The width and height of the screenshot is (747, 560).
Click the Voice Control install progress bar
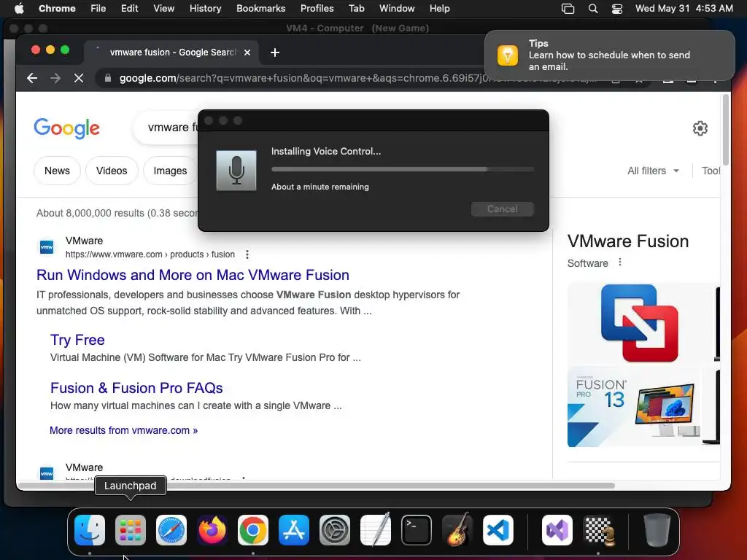pos(403,169)
